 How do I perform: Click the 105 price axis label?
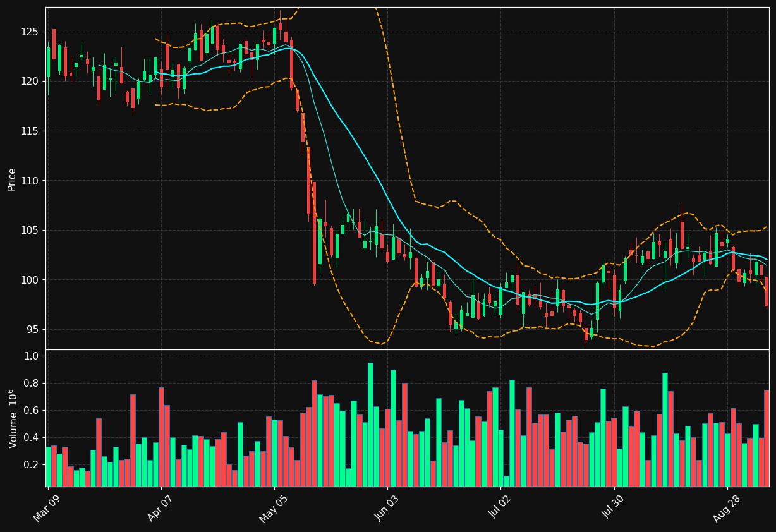31,231
